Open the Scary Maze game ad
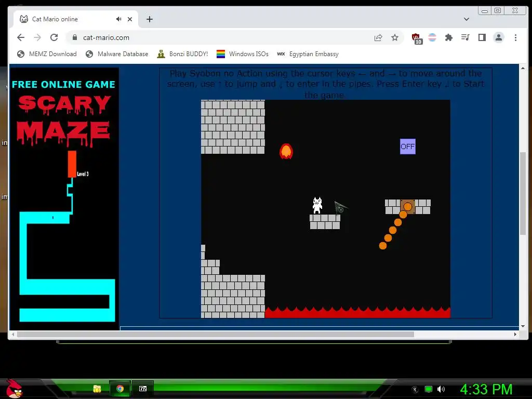 [64, 198]
